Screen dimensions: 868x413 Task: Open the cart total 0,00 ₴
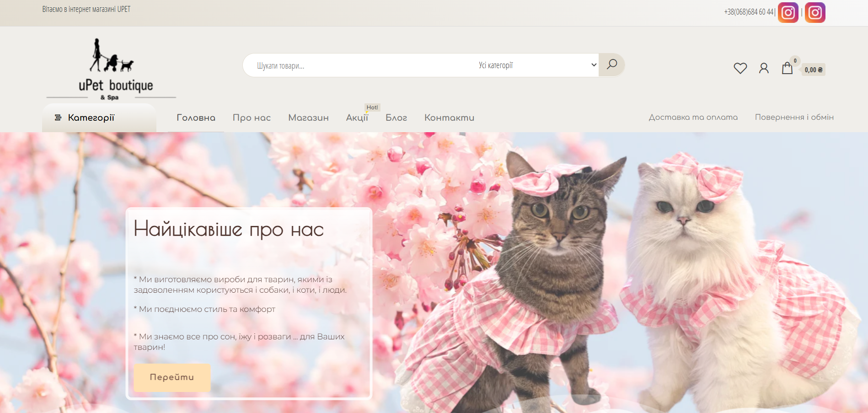pyautogui.click(x=813, y=70)
